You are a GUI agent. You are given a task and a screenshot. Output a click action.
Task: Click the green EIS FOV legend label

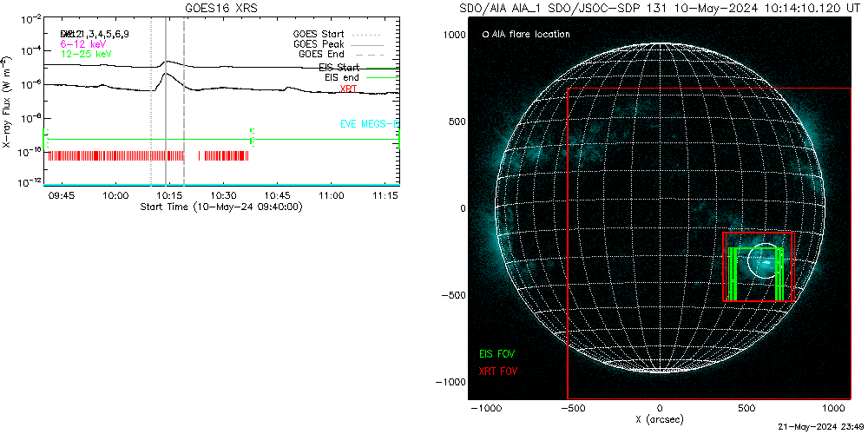(497, 354)
